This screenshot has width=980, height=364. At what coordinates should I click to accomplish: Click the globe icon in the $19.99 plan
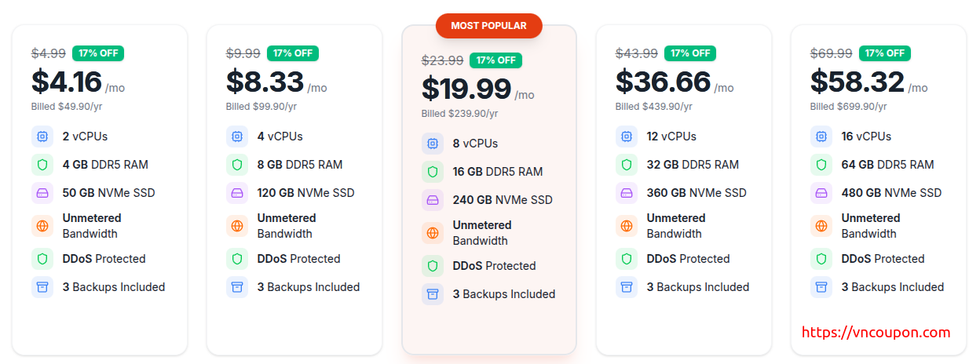coord(433,233)
